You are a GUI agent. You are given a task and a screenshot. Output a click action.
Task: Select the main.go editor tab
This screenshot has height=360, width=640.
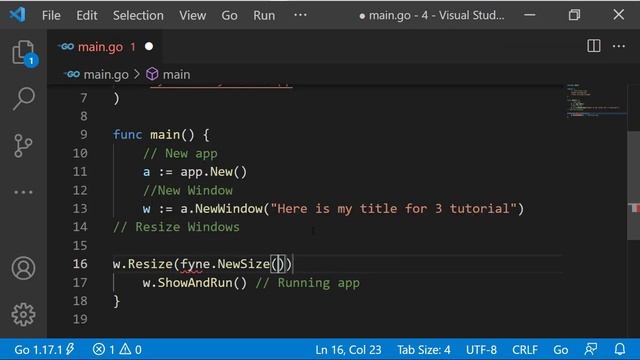(104, 47)
